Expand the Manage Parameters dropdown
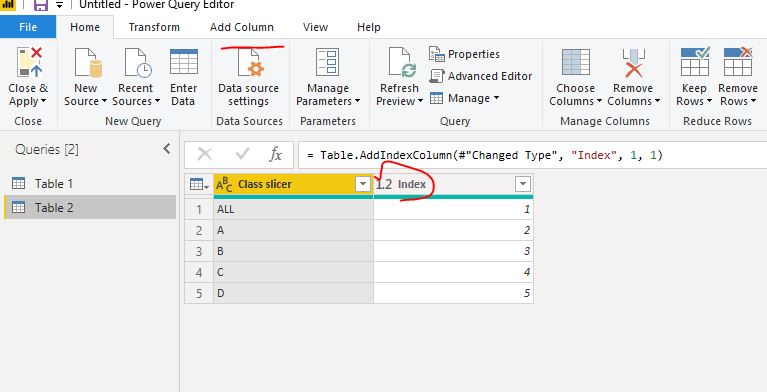Image resolution: width=767 pixels, height=392 pixels. 357,101
